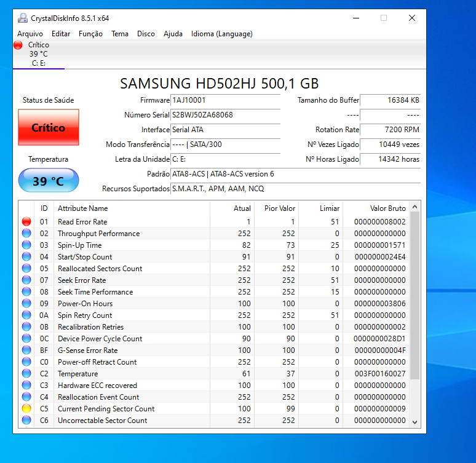Viewport: 476px width, 463px height.
Task: Click scroll down arrow in attribute list
Action: tap(415, 422)
